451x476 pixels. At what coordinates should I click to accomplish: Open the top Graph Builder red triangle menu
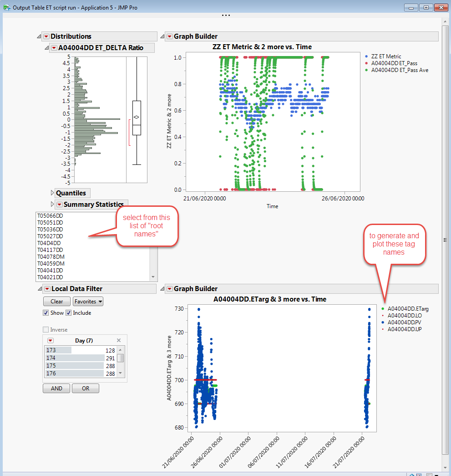(x=170, y=36)
